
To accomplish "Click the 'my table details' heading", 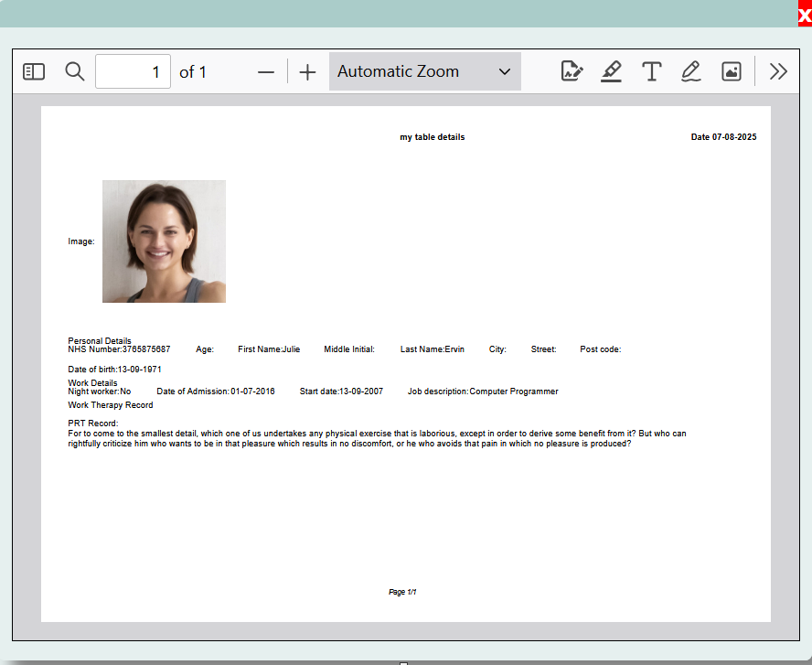I will pyautogui.click(x=432, y=136).
